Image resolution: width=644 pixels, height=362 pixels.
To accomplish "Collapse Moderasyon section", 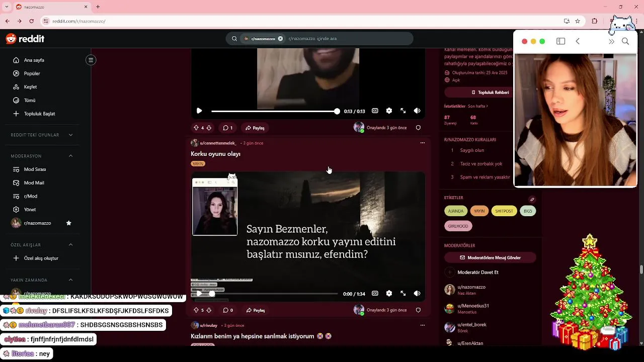I will [70, 156].
